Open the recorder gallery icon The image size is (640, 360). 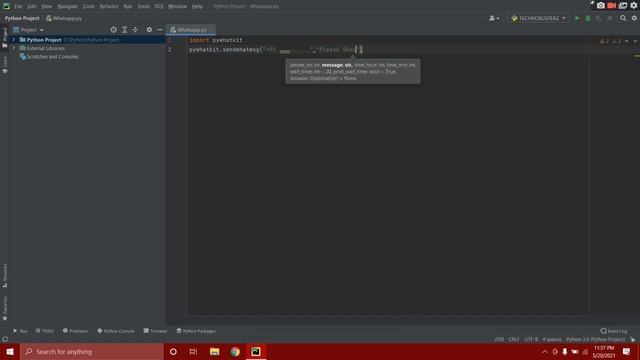point(622,5)
